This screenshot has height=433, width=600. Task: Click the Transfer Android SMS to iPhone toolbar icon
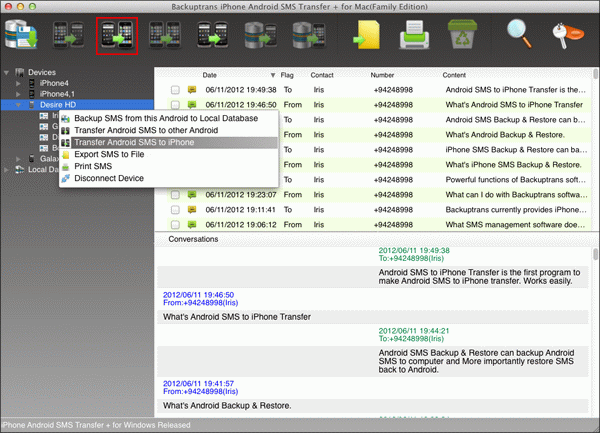tap(117, 35)
